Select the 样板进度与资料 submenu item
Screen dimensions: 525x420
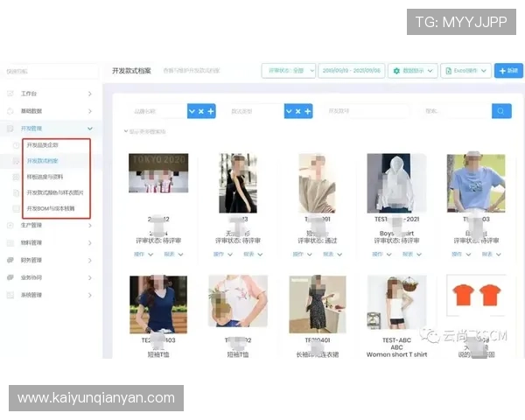click(x=45, y=177)
